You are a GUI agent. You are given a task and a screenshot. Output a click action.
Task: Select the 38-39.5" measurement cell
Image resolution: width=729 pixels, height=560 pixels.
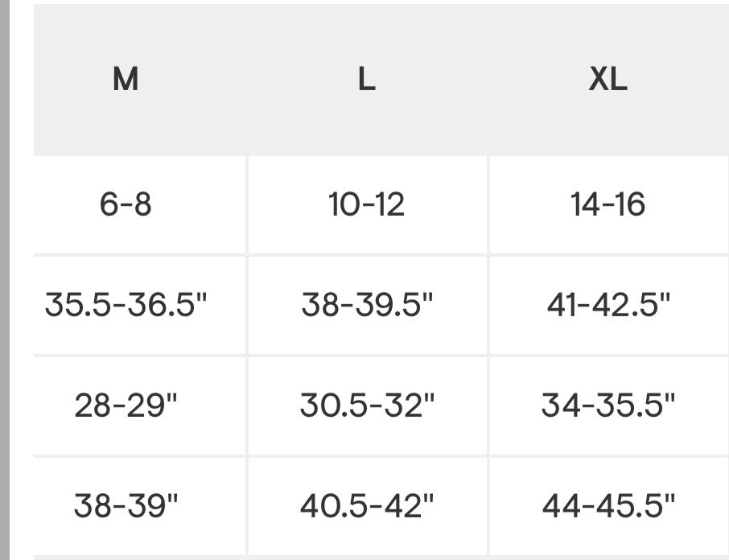click(367, 305)
